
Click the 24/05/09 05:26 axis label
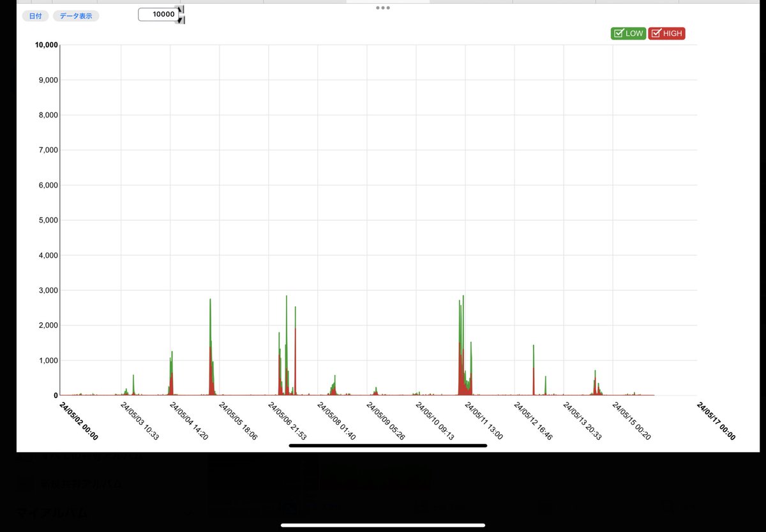click(386, 421)
